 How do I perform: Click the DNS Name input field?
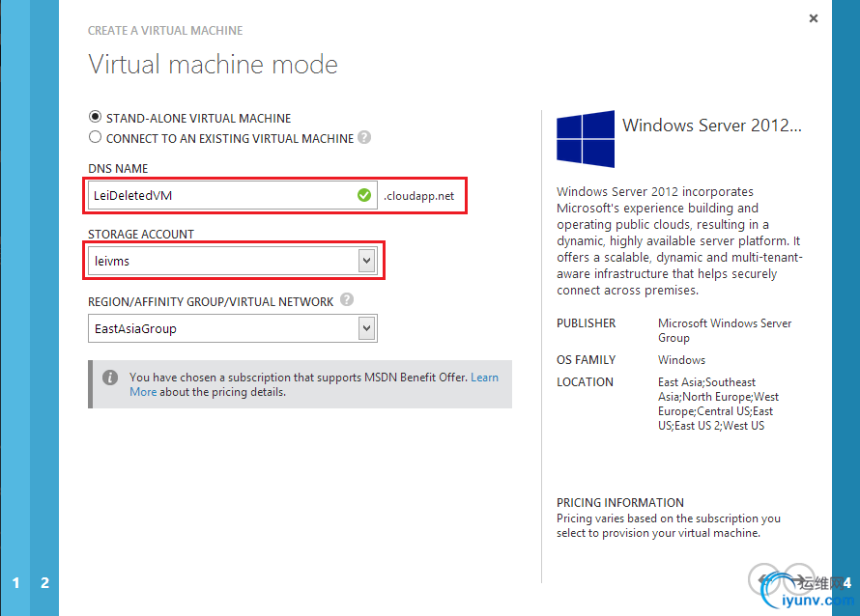233,195
